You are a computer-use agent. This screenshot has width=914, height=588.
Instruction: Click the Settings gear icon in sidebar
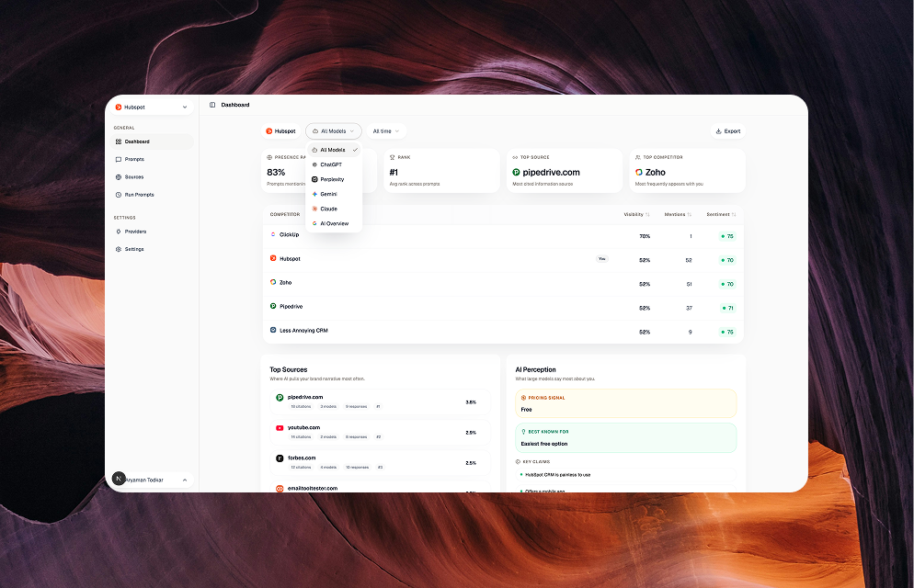119,249
